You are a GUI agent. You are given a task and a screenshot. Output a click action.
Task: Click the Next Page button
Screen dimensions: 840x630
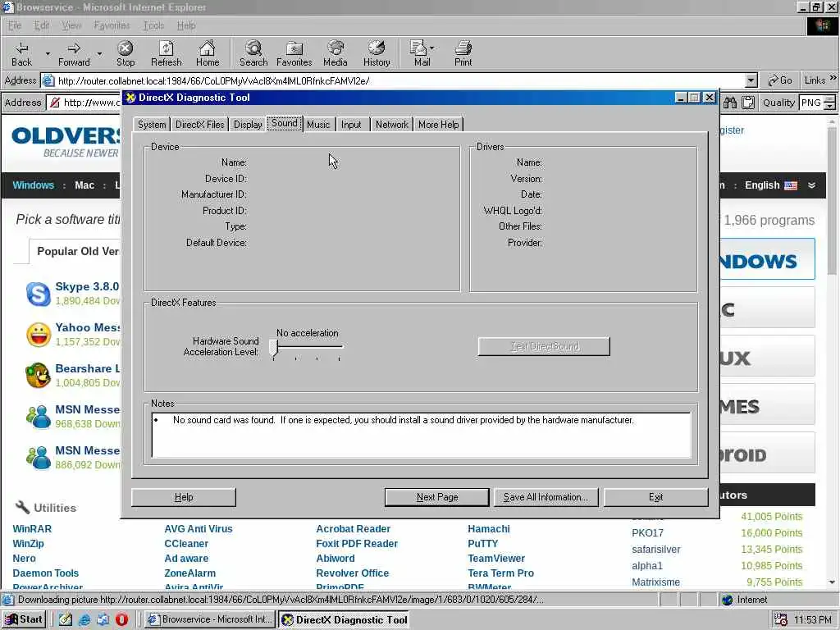pos(437,497)
